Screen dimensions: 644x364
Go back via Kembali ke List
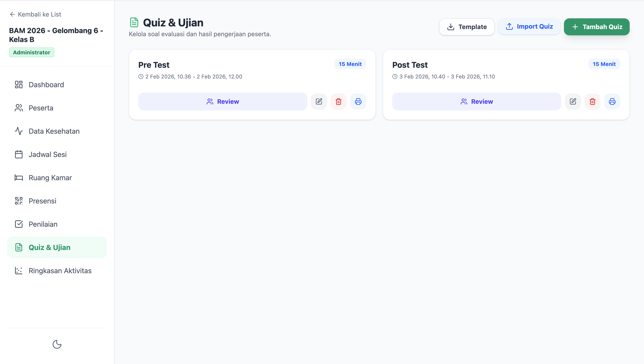click(35, 14)
